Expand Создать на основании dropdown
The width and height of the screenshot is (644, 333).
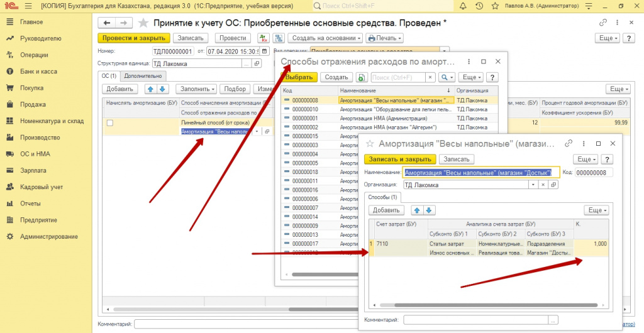(325, 38)
